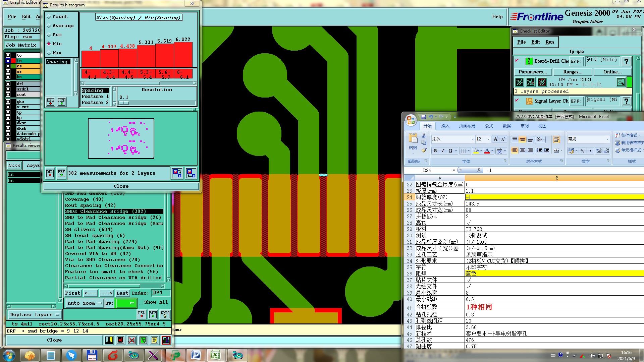Click the Excel fill color bucket icon
The height and width of the screenshot is (362, 644).
476,151
